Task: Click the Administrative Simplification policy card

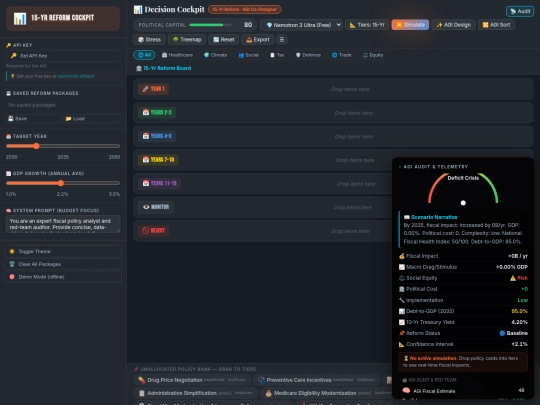Action: point(195,393)
